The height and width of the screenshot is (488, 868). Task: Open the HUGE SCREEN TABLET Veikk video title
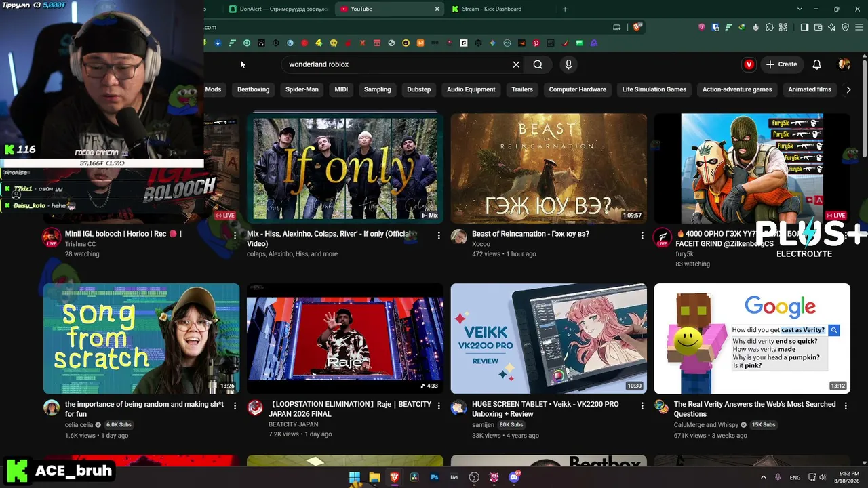point(545,409)
